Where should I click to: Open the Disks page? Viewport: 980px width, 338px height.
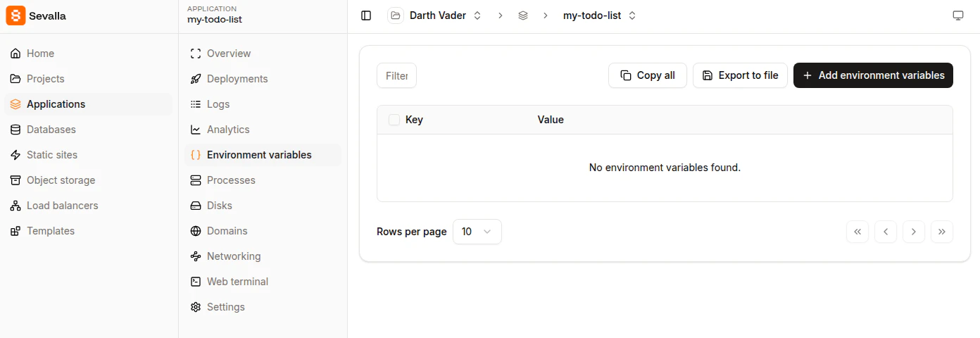point(263,206)
